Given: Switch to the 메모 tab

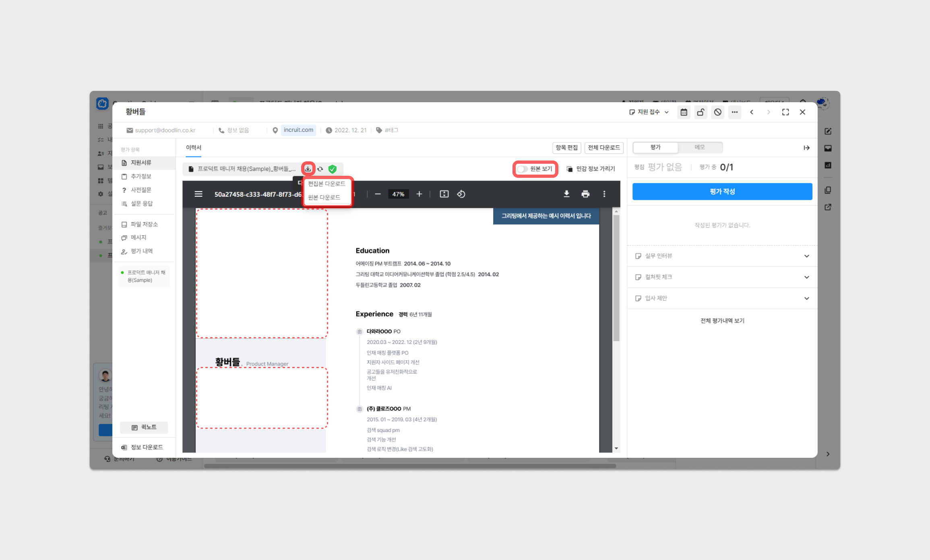Looking at the screenshot, I should (700, 147).
